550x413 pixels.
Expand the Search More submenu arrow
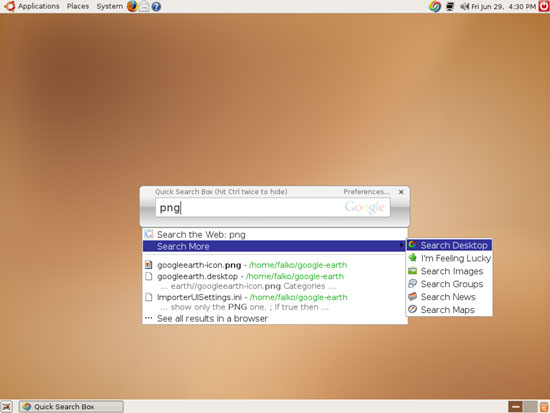402,246
